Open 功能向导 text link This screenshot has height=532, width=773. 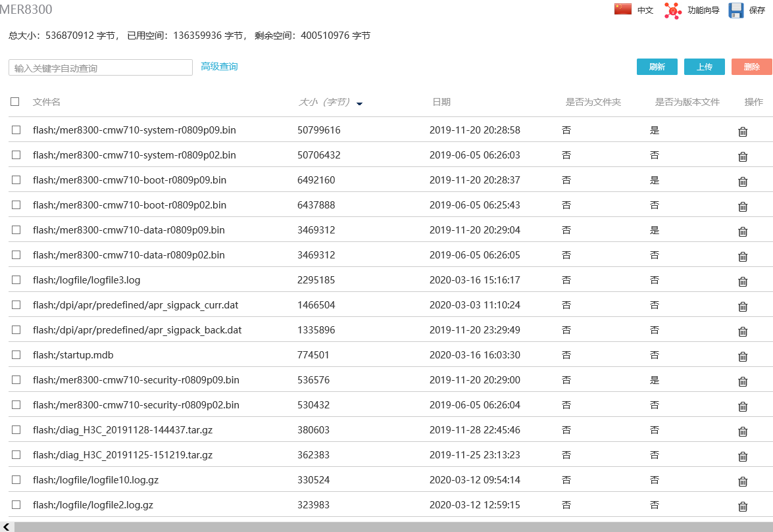pyautogui.click(x=703, y=11)
